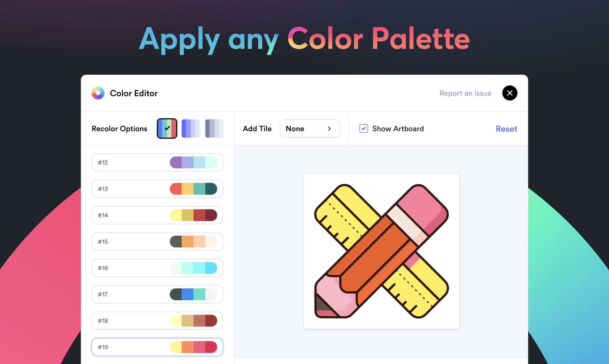Apply color palette #12

point(157,162)
